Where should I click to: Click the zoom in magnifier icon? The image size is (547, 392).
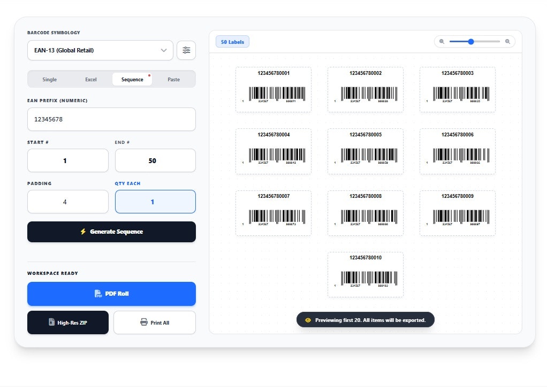(x=507, y=42)
